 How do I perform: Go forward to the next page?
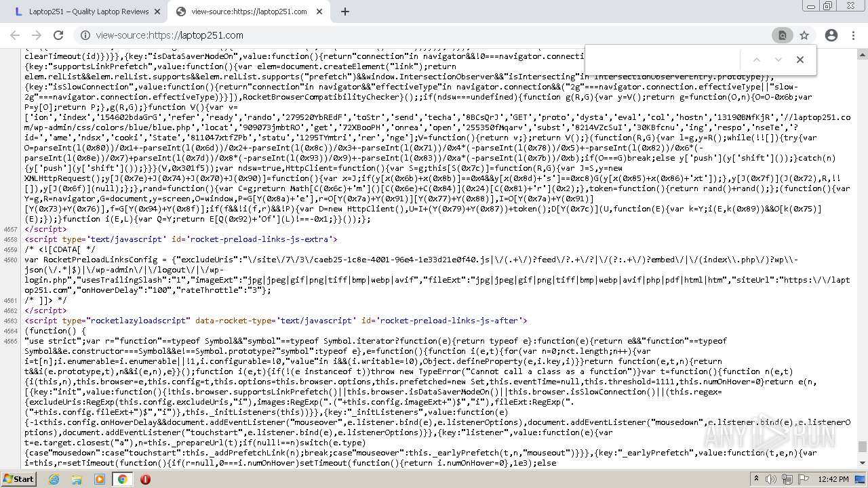[37, 35]
